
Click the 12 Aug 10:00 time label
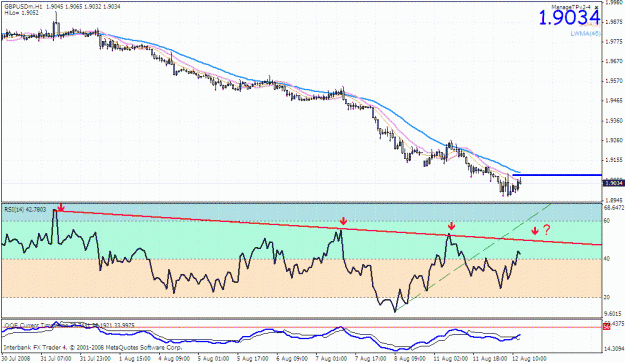(529, 359)
